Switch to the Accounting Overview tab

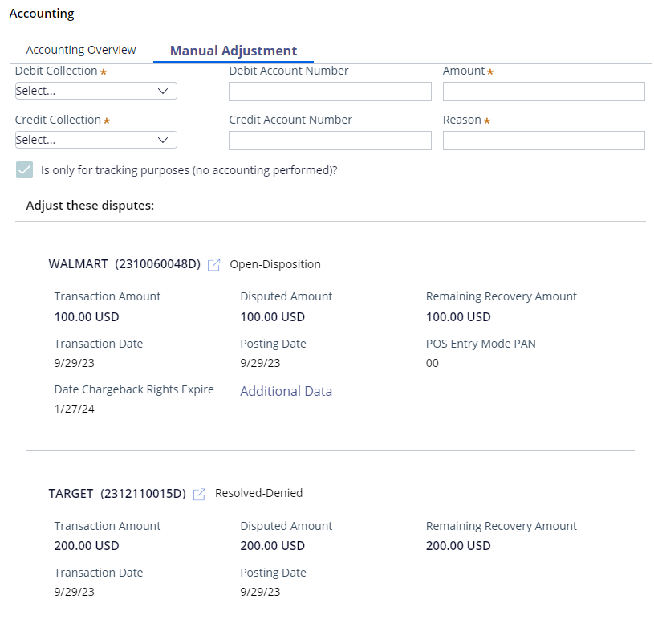pos(81,50)
